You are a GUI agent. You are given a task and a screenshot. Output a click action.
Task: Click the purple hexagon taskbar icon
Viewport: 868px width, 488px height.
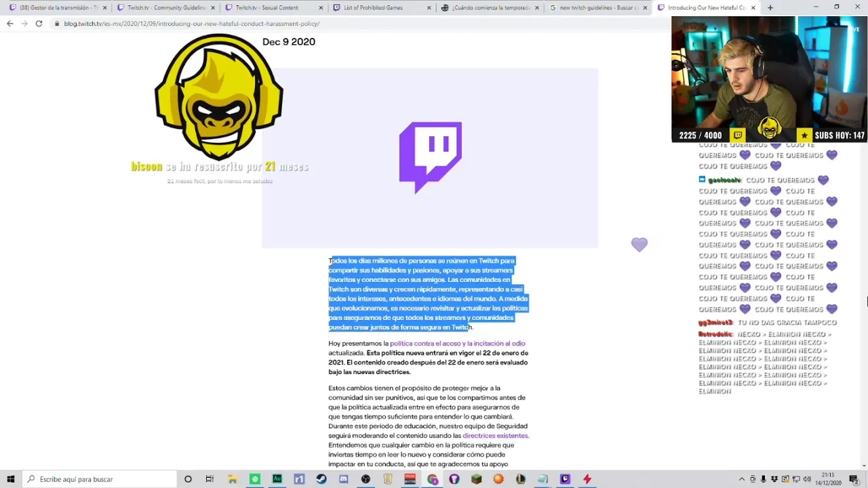click(454, 479)
